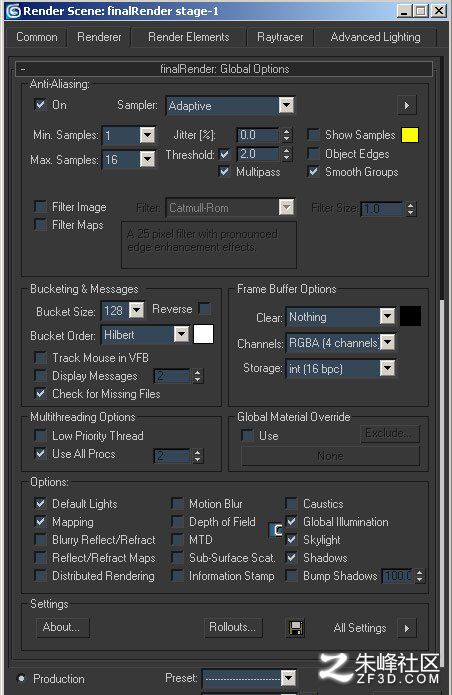Click the white Bucket Order color swatch

point(203,334)
